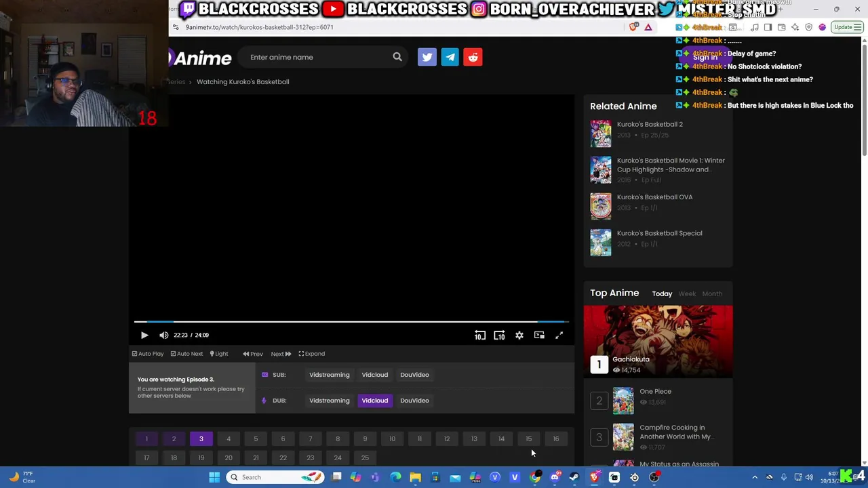Screen dimensions: 868x488
Task: Submit search with magnifier icon
Action: point(397,57)
